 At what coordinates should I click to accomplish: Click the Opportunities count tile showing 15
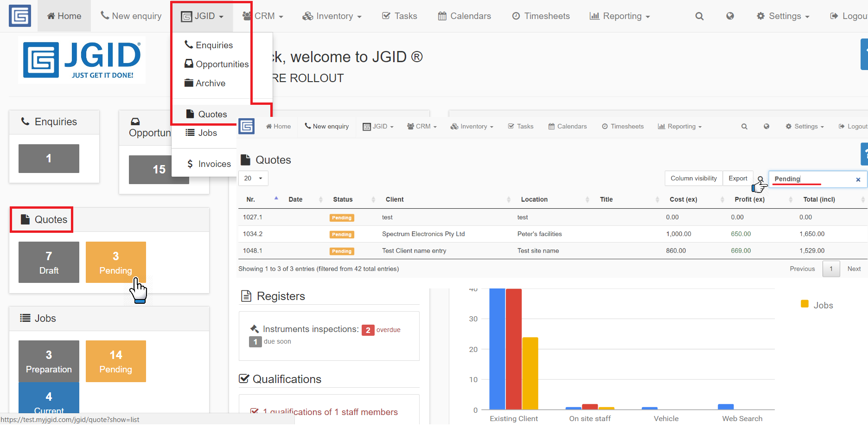(159, 170)
